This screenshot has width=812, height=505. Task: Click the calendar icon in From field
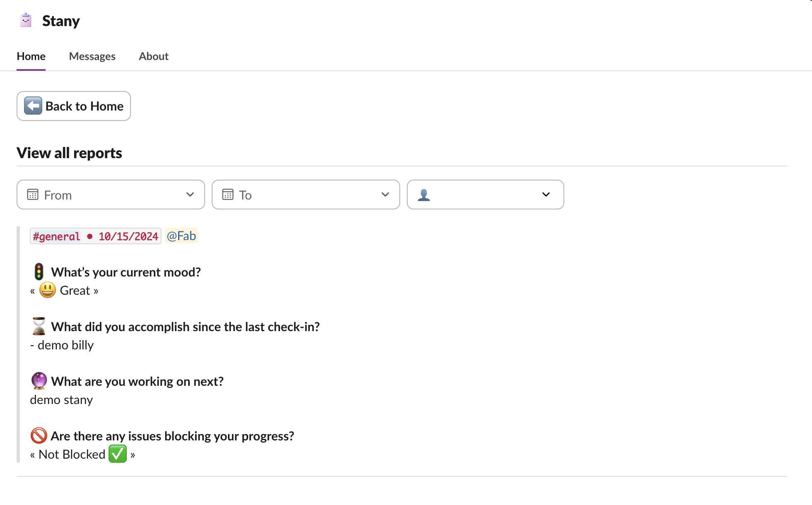click(x=33, y=195)
